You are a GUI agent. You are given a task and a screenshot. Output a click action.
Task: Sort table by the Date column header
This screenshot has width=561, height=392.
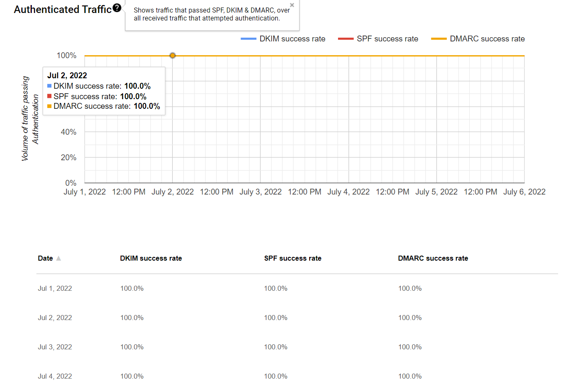tap(45, 259)
